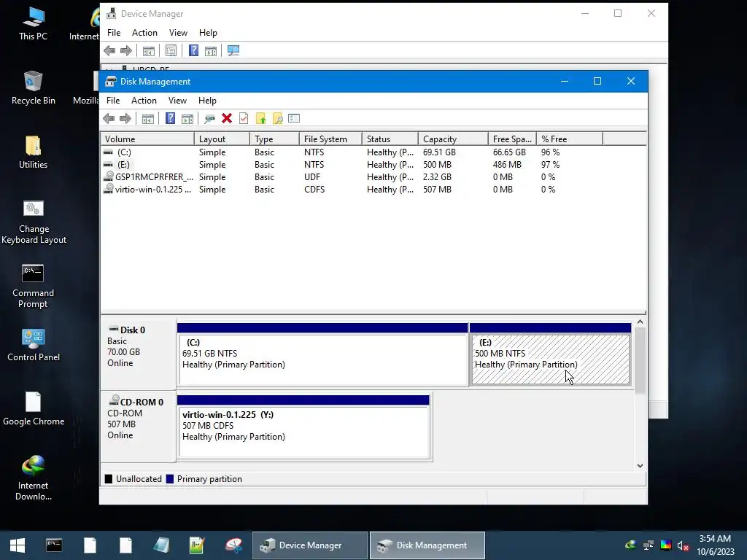This screenshot has width=747, height=560.
Task: Click Forward arrow in Device Manager toolbar
Action: (126, 50)
